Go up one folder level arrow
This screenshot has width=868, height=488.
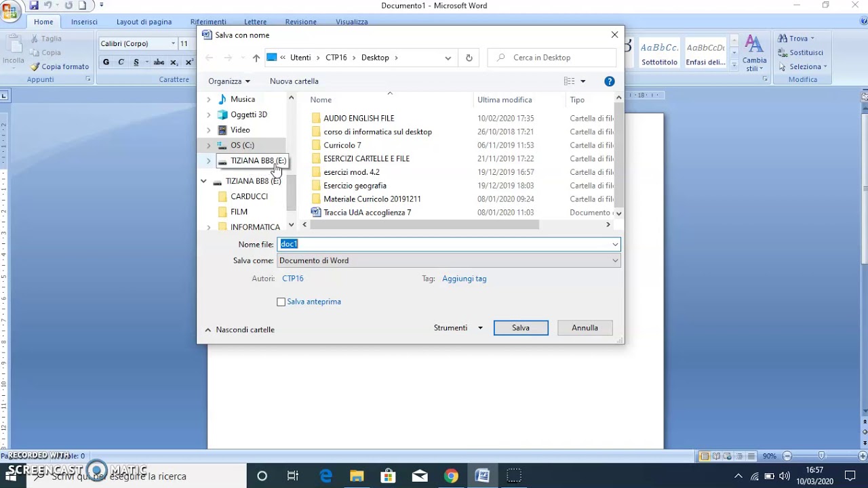tap(256, 58)
